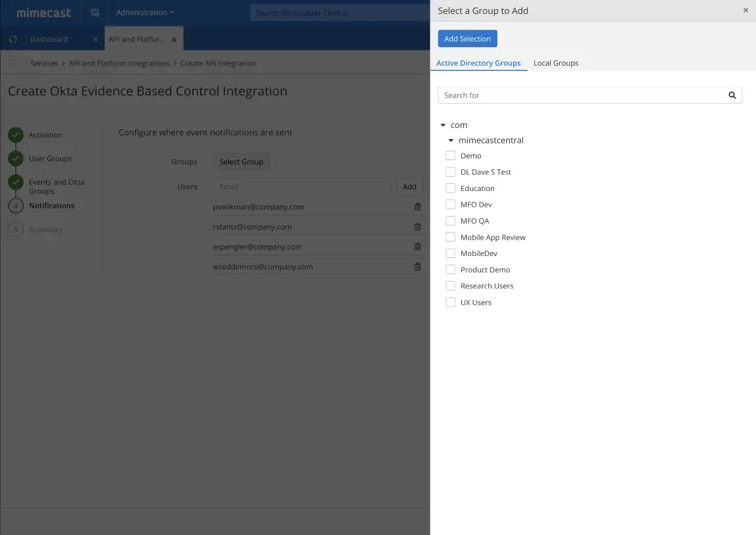The image size is (756, 535).
Task: Go to the User Groups step label
Action: click(50, 158)
